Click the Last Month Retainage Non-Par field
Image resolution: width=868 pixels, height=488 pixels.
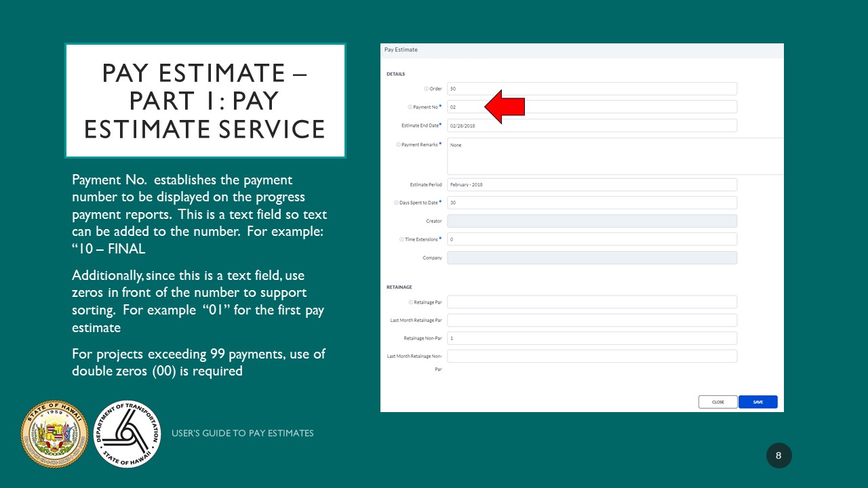pos(592,357)
